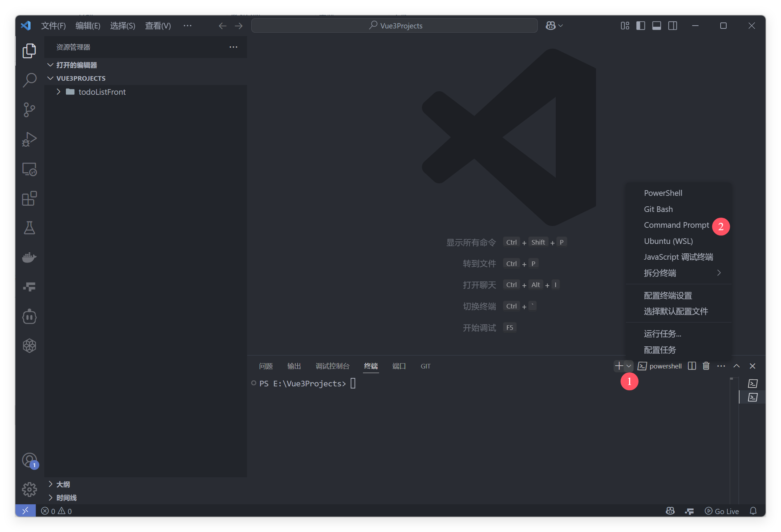Open the 编辑(E) menu
Image resolution: width=781 pixels, height=532 pixels.
click(x=88, y=26)
